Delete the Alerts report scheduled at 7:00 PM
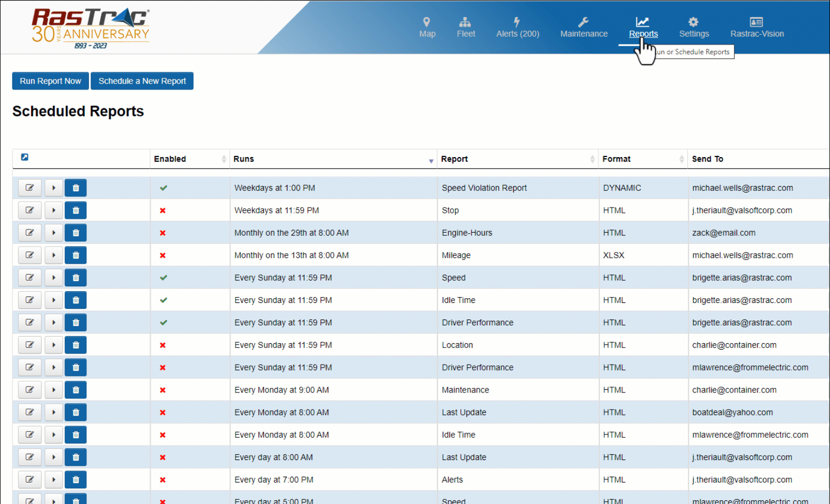The width and height of the screenshot is (830, 504). point(76,480)
